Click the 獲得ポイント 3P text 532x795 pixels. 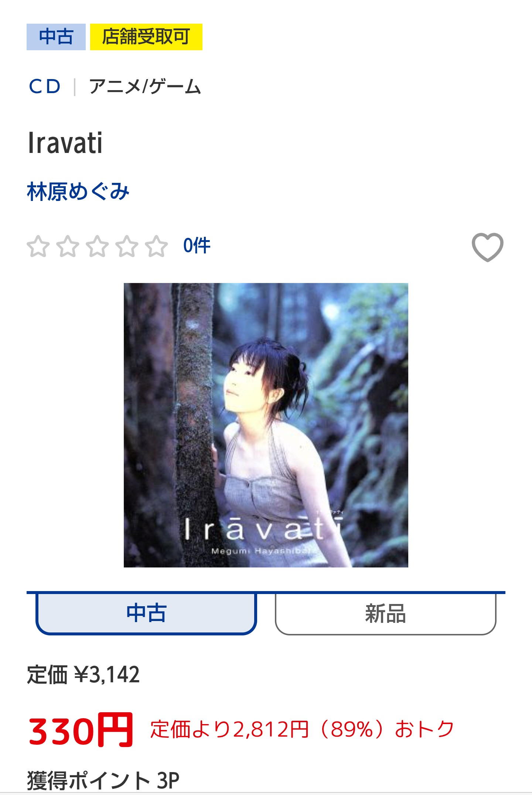coord(103,780)
